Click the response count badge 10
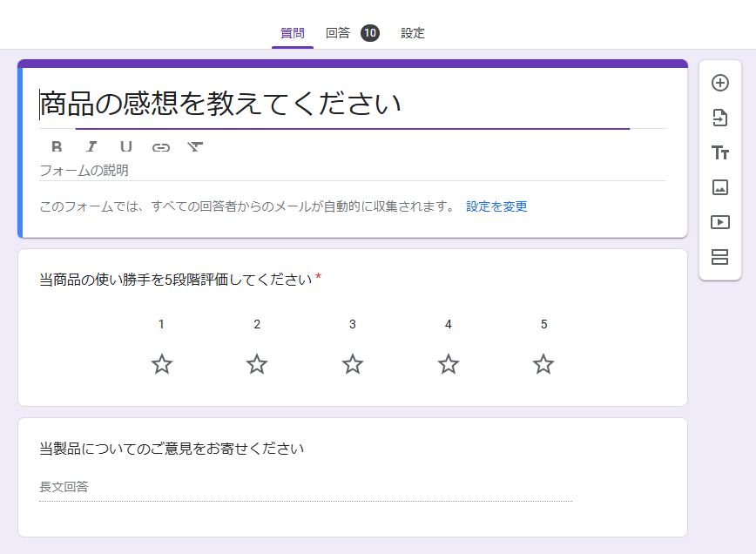Image resolution: width=756 pixels, height=554 pixels. (x=370, y=33)
